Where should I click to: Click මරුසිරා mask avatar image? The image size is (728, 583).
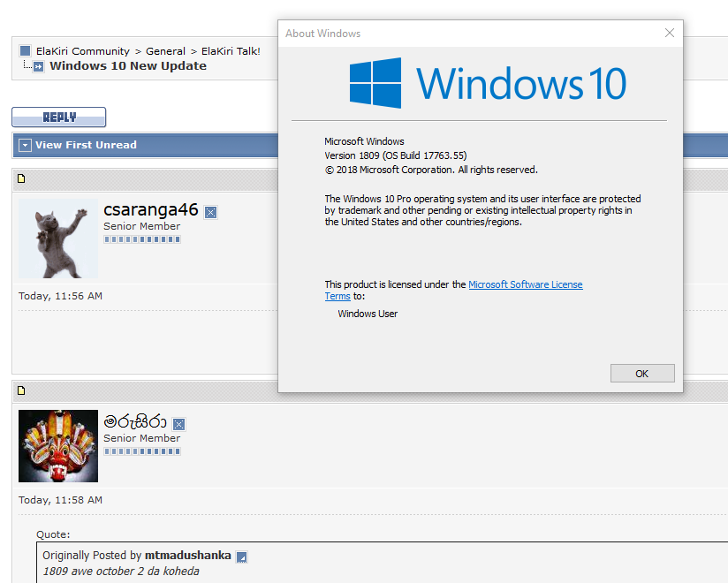[x=58, y=446]
